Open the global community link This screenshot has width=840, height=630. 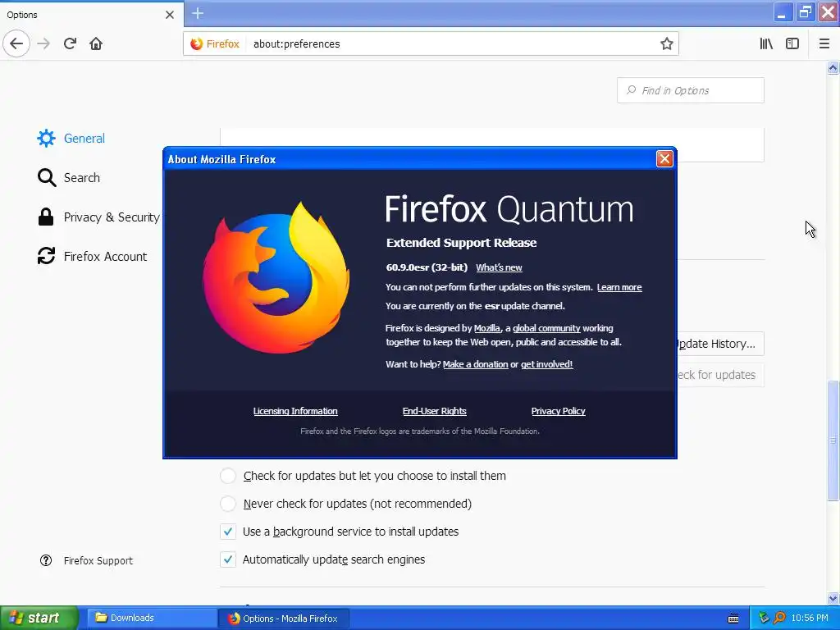coord(546,328)
